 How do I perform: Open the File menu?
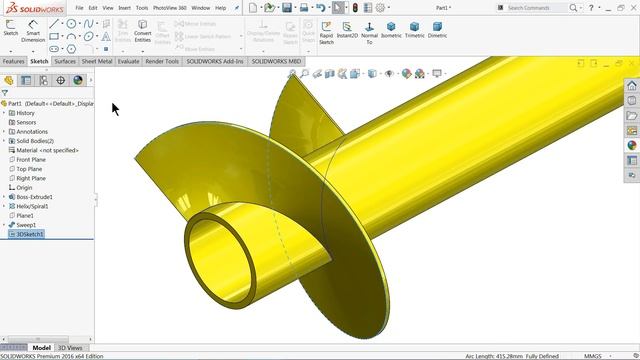tap(79, 8)
